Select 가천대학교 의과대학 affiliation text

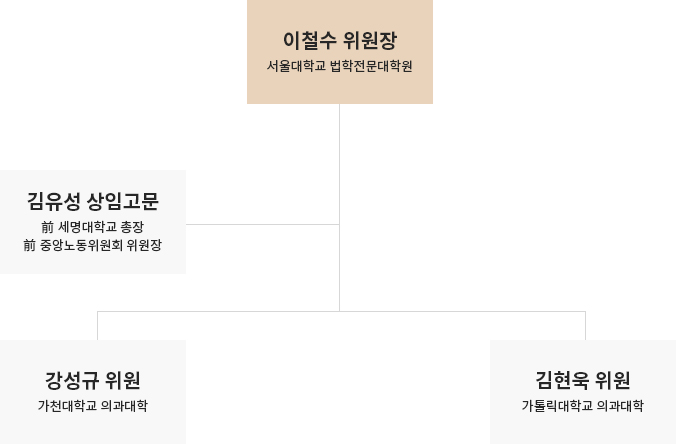point(93,406)
